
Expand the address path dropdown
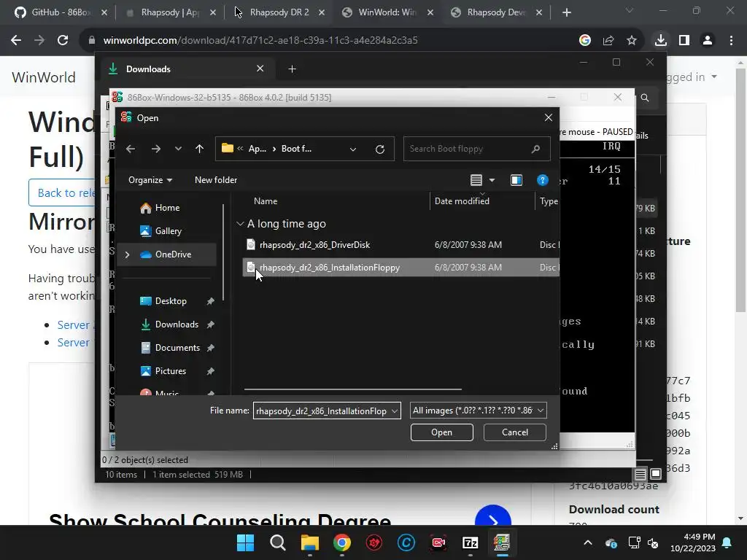click(x=353, y=149)
